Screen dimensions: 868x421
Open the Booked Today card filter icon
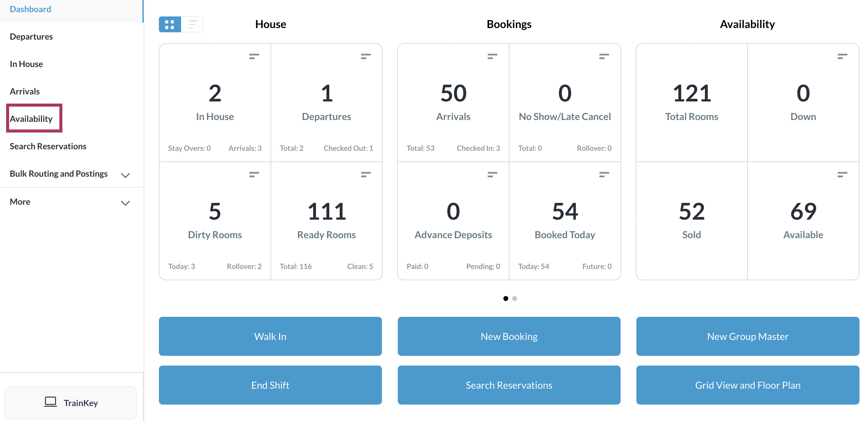(604, 175)
